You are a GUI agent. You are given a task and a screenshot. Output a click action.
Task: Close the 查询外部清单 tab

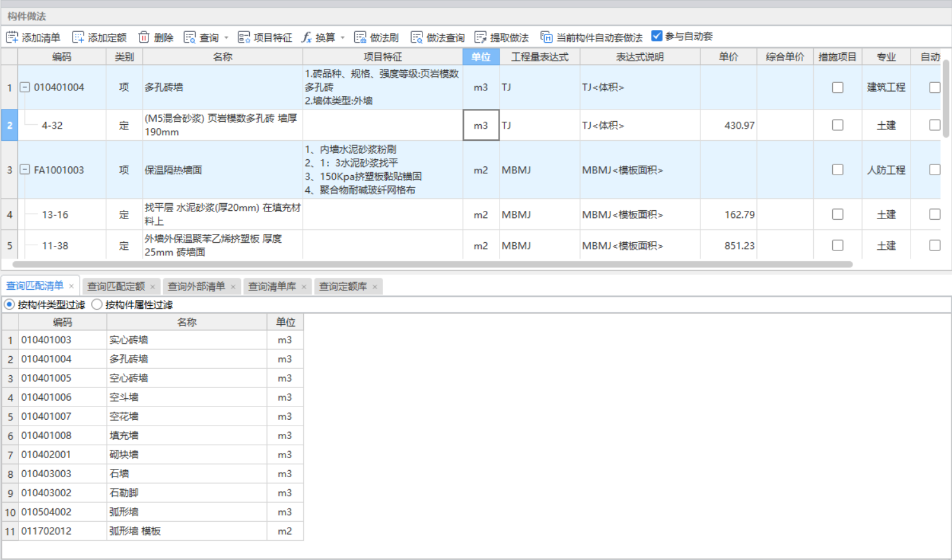233,287
